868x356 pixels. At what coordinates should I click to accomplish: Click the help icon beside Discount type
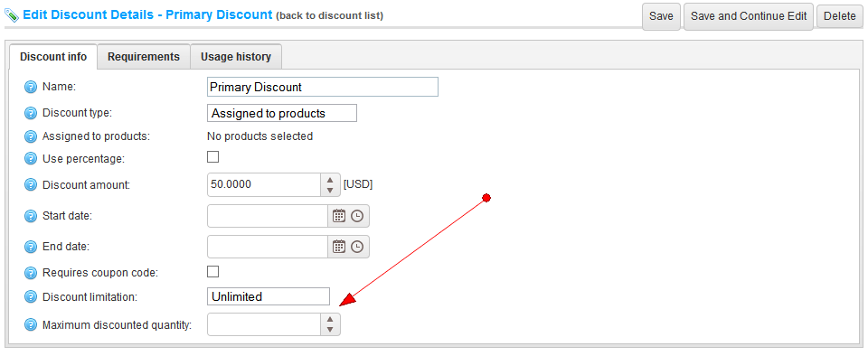point(31,113)
